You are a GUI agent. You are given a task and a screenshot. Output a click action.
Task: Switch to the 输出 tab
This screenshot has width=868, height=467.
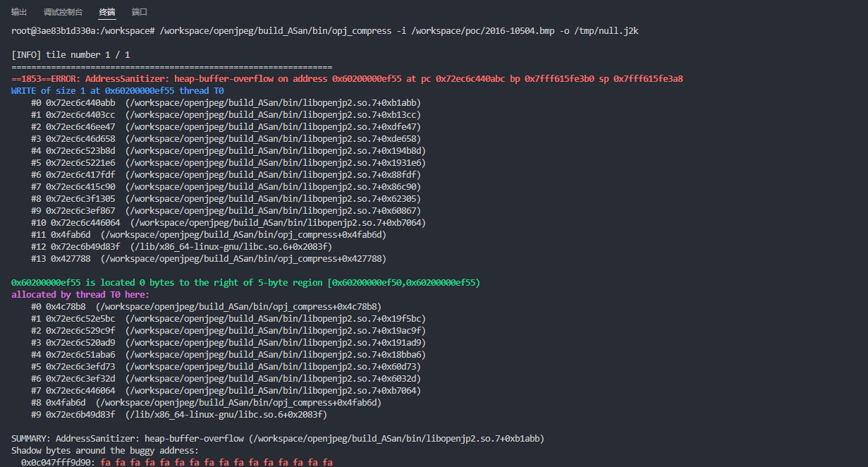(19, 12)
